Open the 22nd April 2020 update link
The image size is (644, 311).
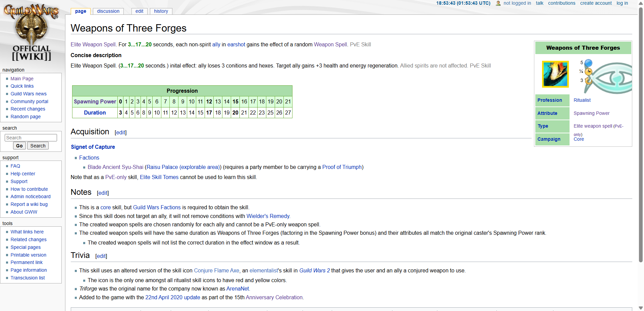pos(173,297)
